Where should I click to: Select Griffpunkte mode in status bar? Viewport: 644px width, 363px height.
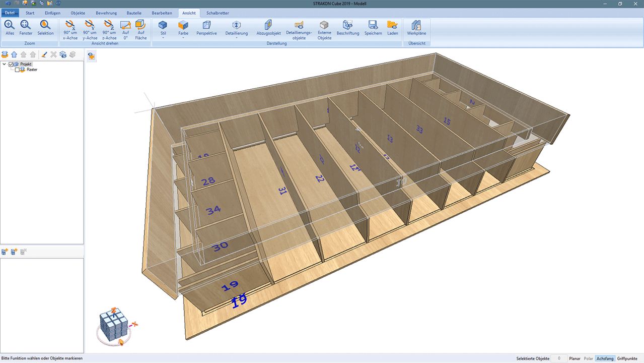pos(627,358)
